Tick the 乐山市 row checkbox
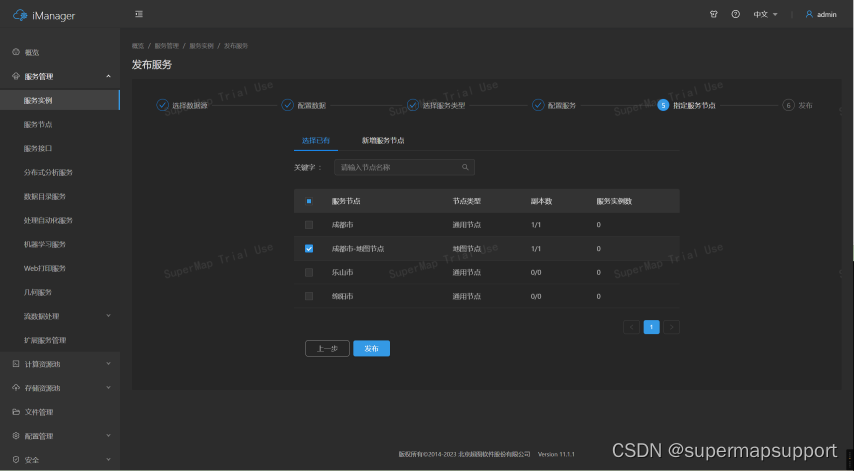854x471 pixels. [309, 272]
